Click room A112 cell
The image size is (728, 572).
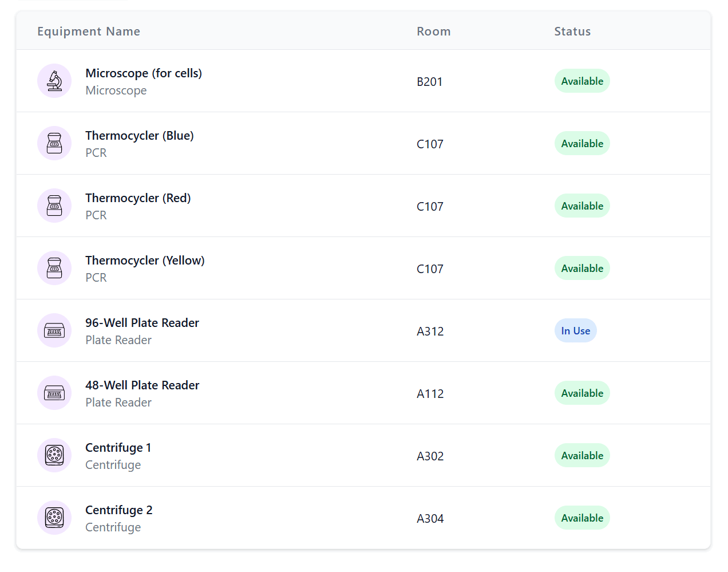pyautogui.click(x=430, y=394)
